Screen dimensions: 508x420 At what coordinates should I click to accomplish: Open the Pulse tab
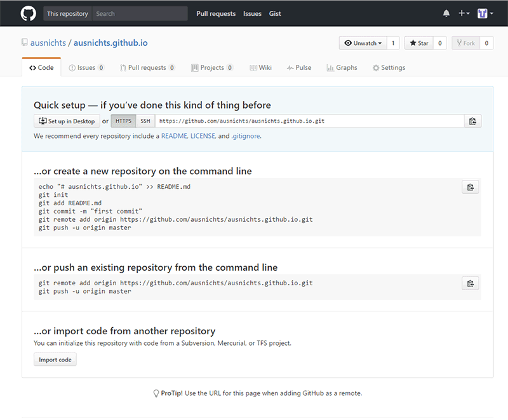tap(299, 67)
